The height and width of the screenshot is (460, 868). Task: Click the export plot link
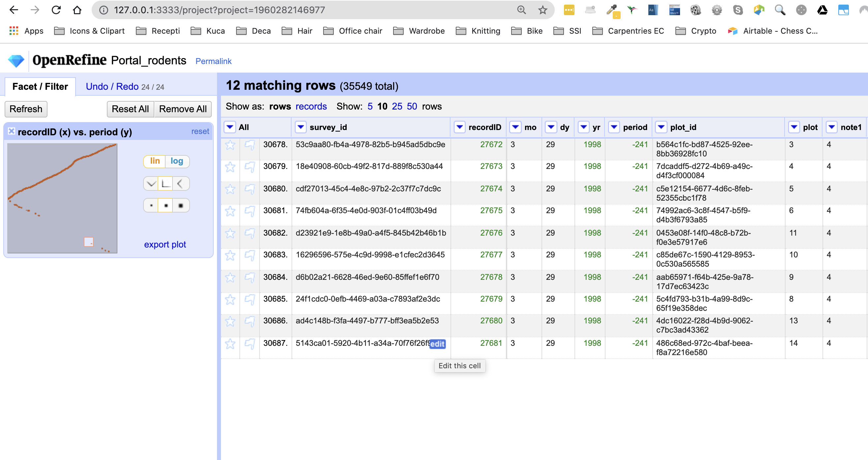165,244
